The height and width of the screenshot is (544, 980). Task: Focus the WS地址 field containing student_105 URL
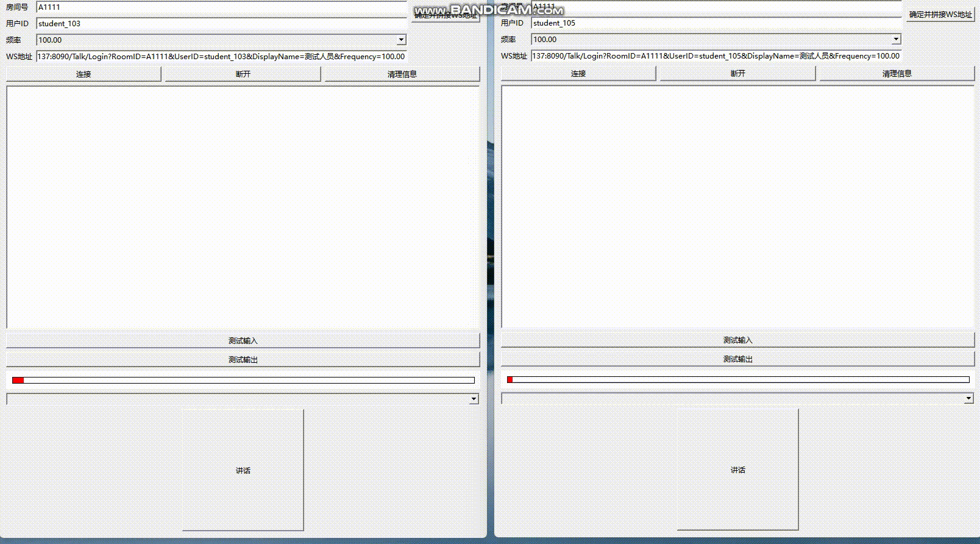(716, 55)
